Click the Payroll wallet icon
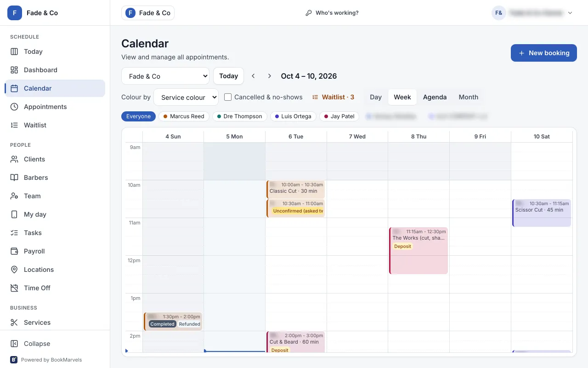The width and height of the screenshot is (588, 368). coord(14,251)
